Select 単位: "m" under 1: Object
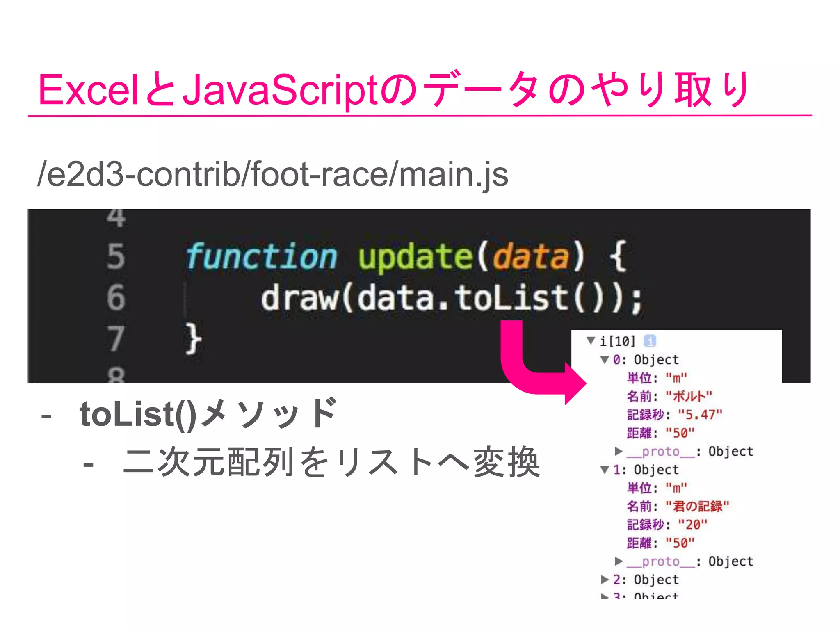840x630 pixels. tap(657, 488)
